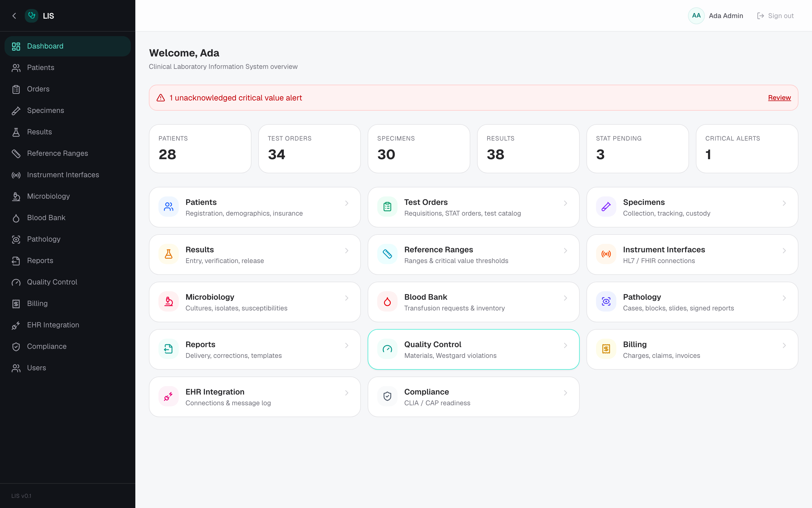Screen dimensions: 812x508
Task: Click the Microbiology microscope icon in sidebar
Action: (16, 196)
